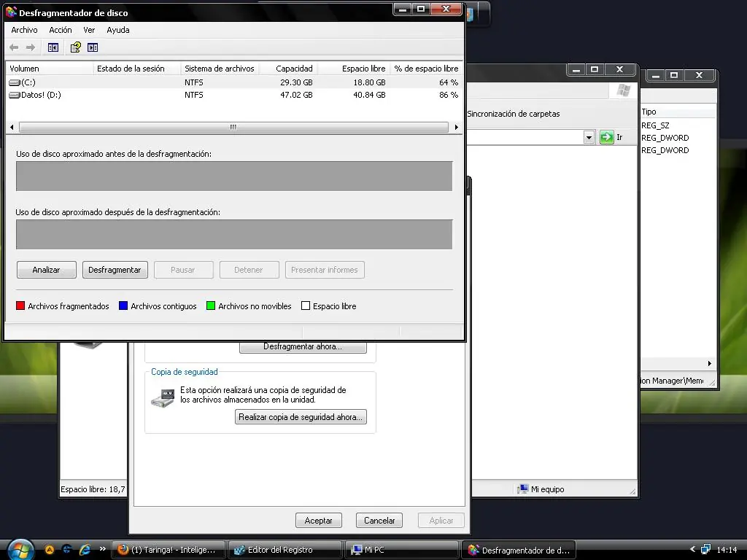Click Registry Editor's right scroll arrow
Viewport: 747px width, 560px height.
point(709,363)
